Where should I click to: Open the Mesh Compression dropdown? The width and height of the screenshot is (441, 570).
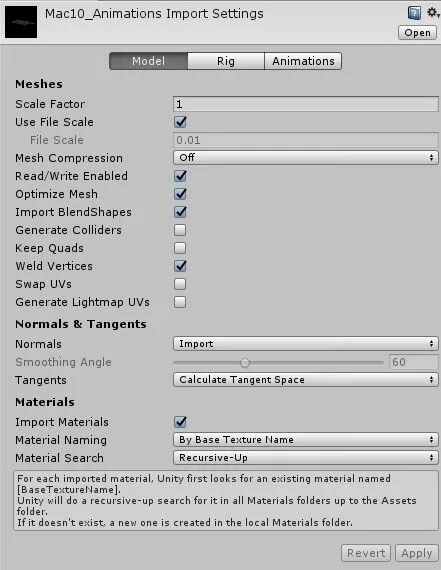point(306,157)
